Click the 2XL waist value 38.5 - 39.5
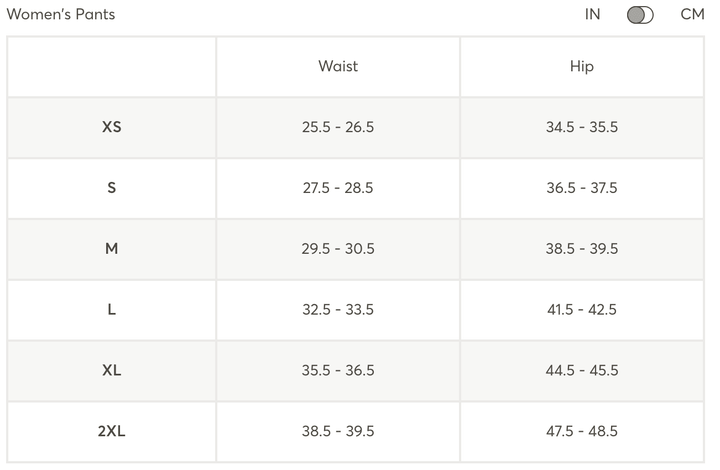 pos(338,432)
